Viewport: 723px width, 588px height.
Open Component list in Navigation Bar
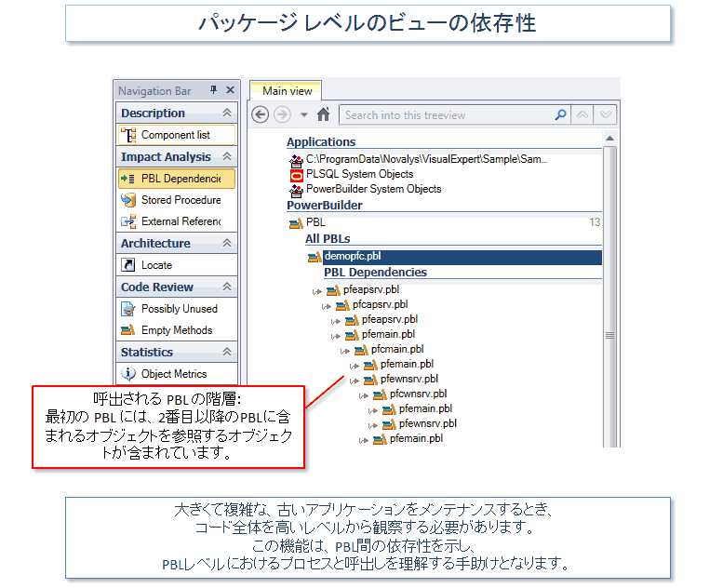point(175,135)
